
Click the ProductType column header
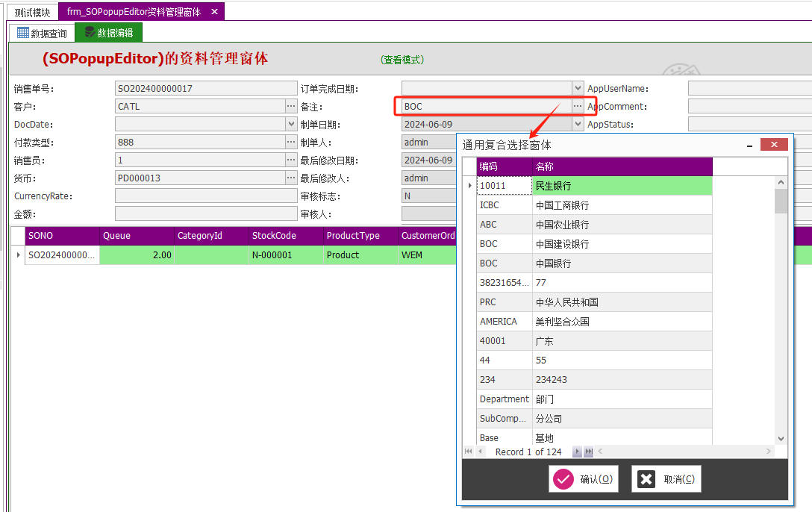click(360, 236)
